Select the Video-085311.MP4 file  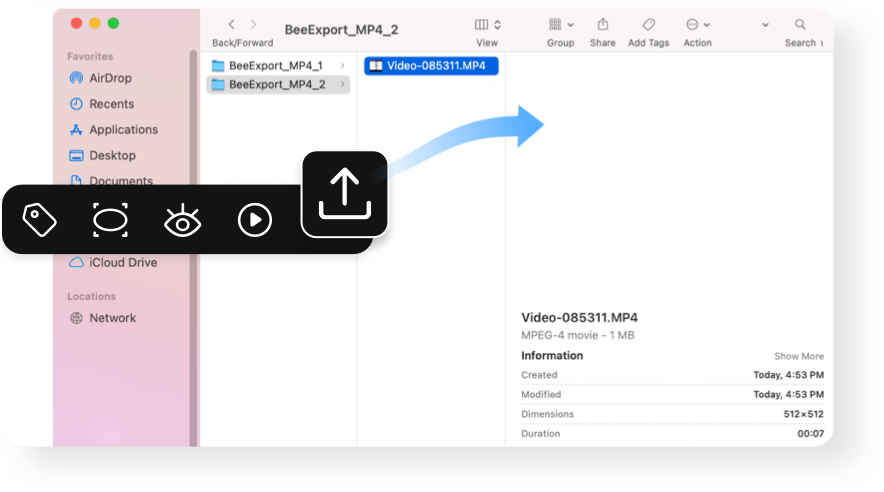430,66
